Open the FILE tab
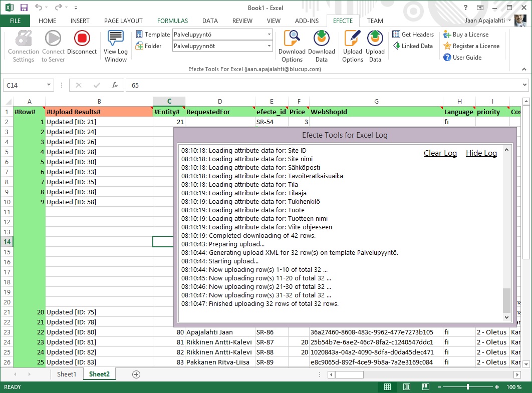 pos(15,21)
